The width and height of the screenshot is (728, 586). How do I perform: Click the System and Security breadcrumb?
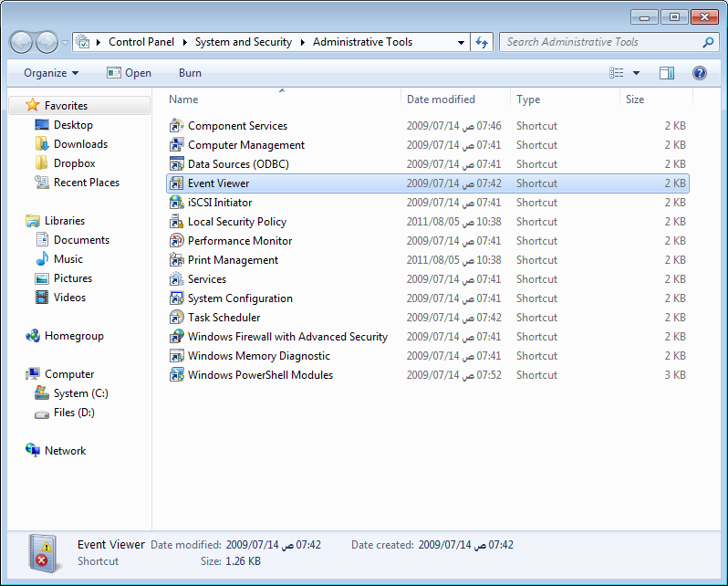click(x=244, y=42)
